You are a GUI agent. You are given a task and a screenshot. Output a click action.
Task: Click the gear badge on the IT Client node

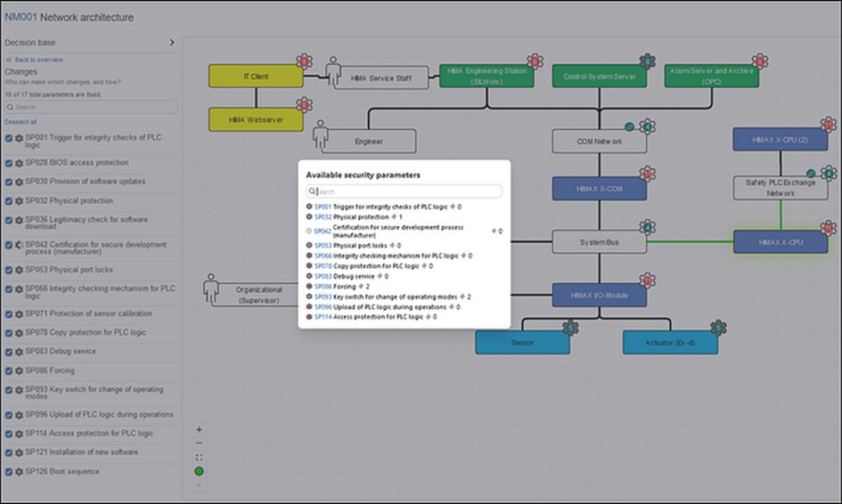click(305, 61)
